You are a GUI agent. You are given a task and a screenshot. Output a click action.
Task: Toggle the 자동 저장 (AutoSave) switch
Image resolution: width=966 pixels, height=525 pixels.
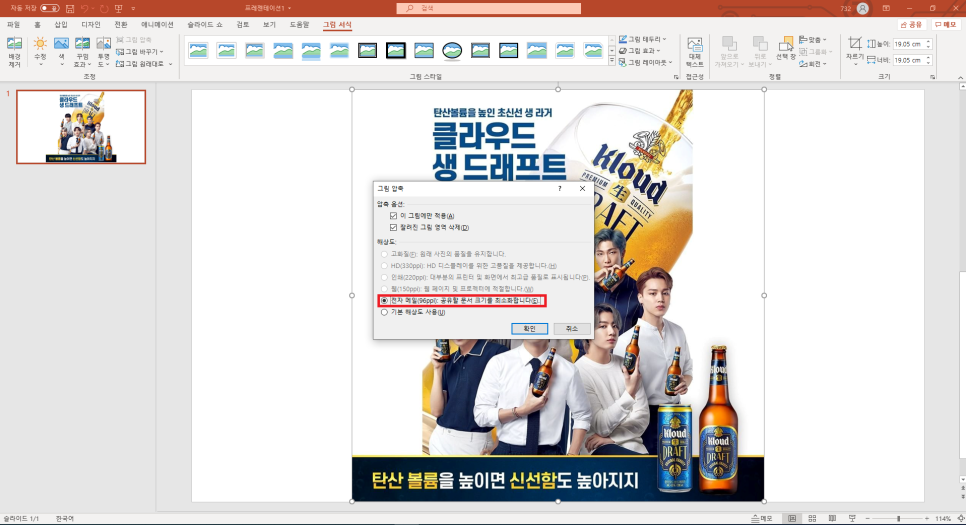[x=50, y=8]
